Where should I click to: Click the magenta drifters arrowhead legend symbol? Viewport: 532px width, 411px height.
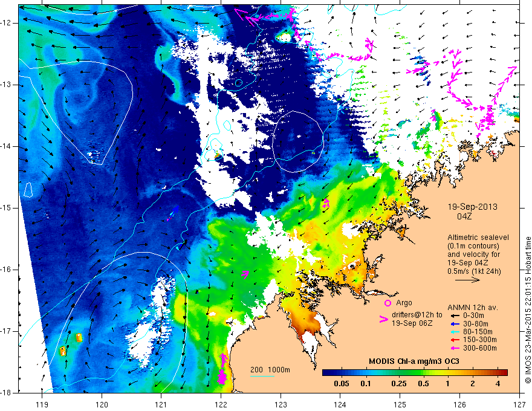(384, 319)
